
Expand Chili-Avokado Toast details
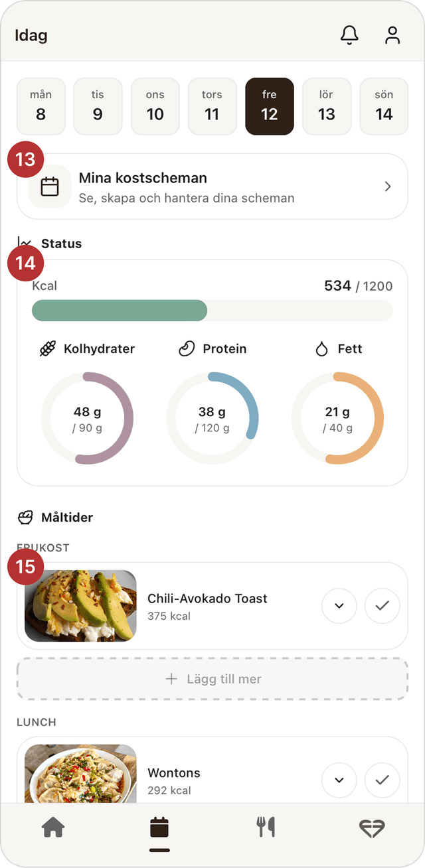pyautogui.click(x=339, y=606)
